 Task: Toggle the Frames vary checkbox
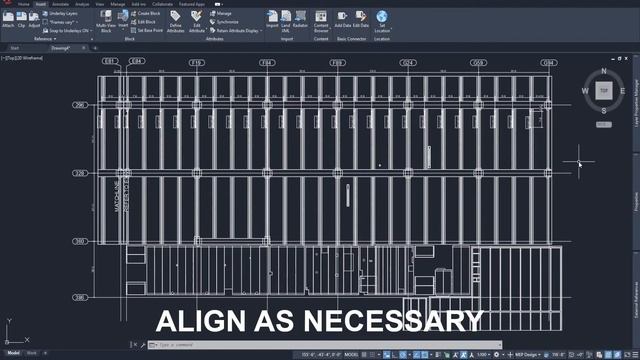[45, 22]
